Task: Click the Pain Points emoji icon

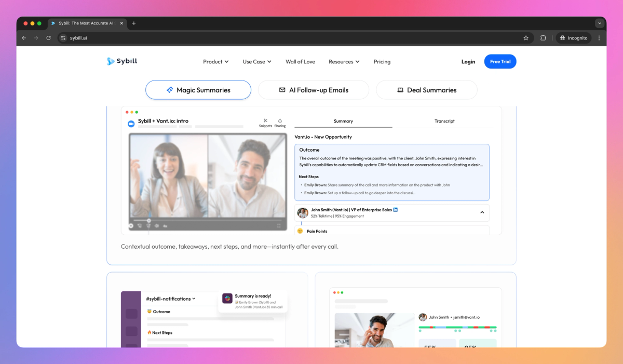Action: pos(300,231)
